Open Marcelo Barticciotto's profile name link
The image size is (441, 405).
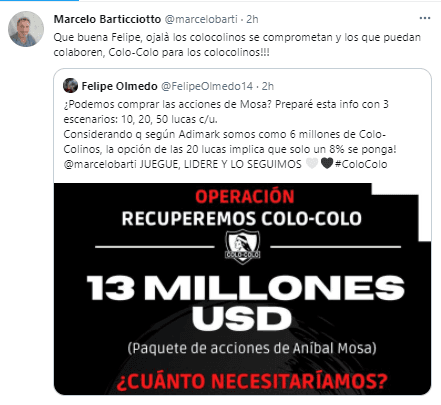point(107,19)
